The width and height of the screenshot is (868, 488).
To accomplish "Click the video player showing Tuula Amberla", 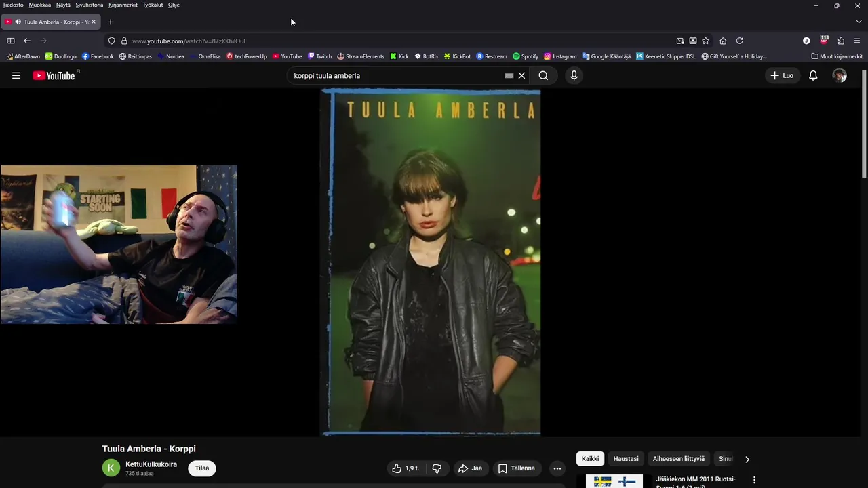I will [x=431, y=262].
